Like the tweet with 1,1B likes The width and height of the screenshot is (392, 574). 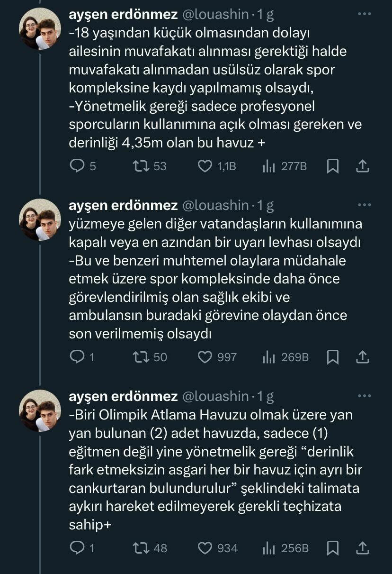[205, 166]
